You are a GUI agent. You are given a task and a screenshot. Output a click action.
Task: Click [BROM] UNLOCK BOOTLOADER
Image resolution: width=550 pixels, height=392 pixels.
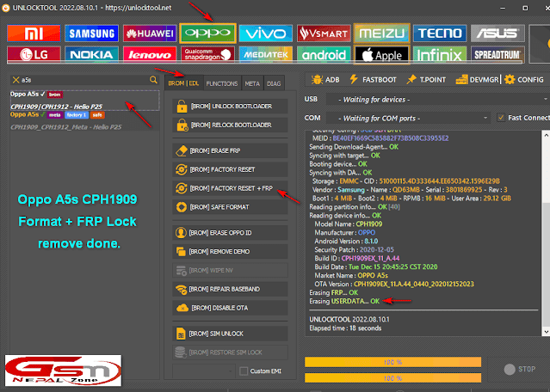[x=230, y=106]
